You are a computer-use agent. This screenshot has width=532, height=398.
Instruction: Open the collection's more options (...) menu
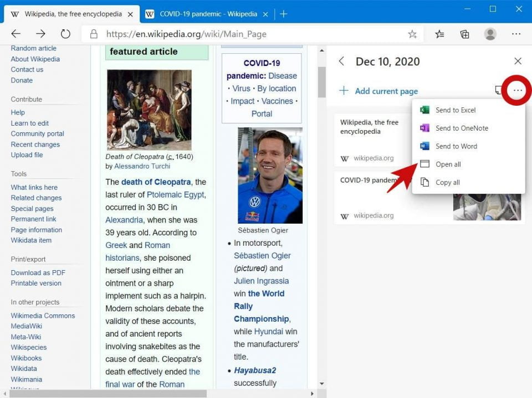pyautogui.click(x=517, y=90)
